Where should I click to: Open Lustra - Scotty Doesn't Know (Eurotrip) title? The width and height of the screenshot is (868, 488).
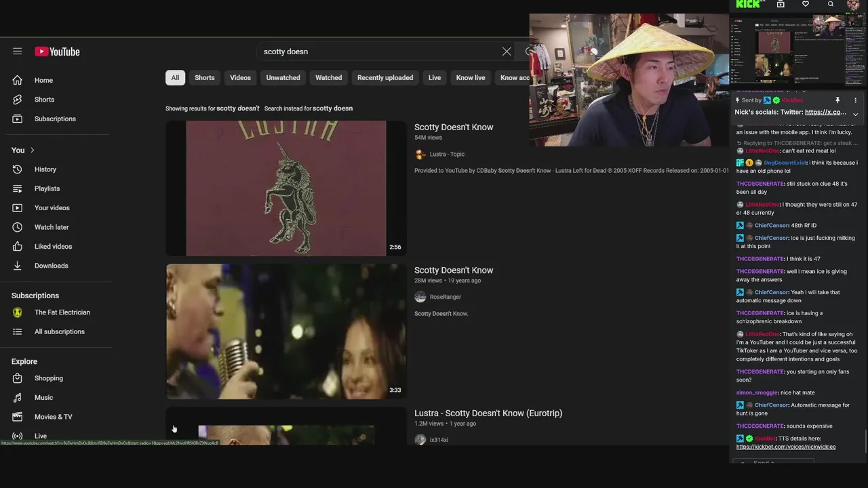click(x=488, y=413)
